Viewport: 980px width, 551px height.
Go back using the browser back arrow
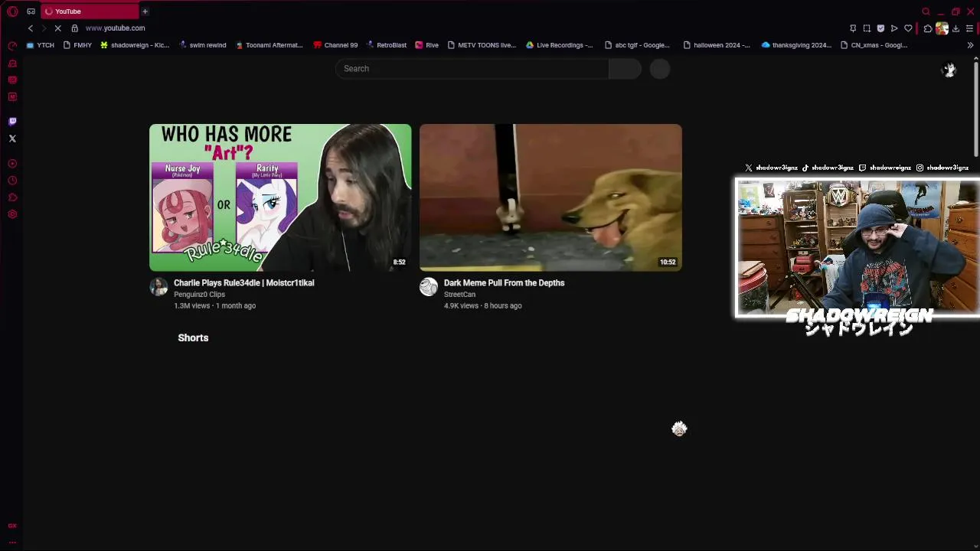pyautogui.click(x=31, y=28)
